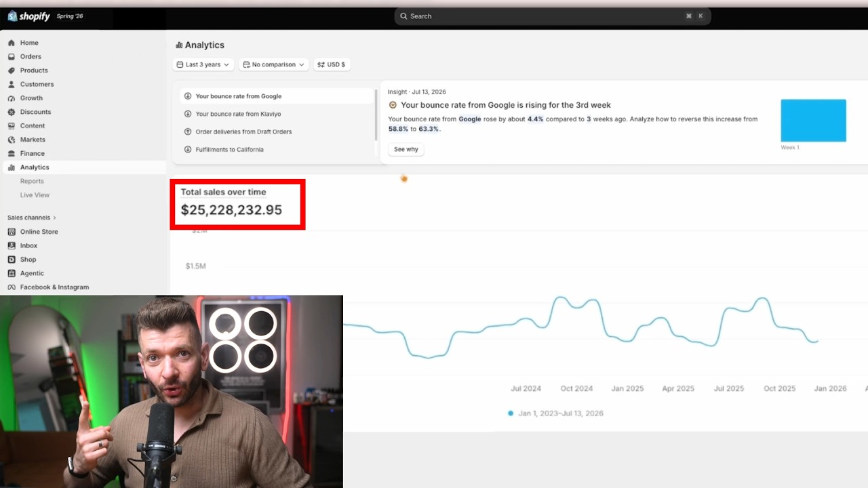Expand the Sales channels section chevron
Screen dimensions: 868x488
[54, 218]
